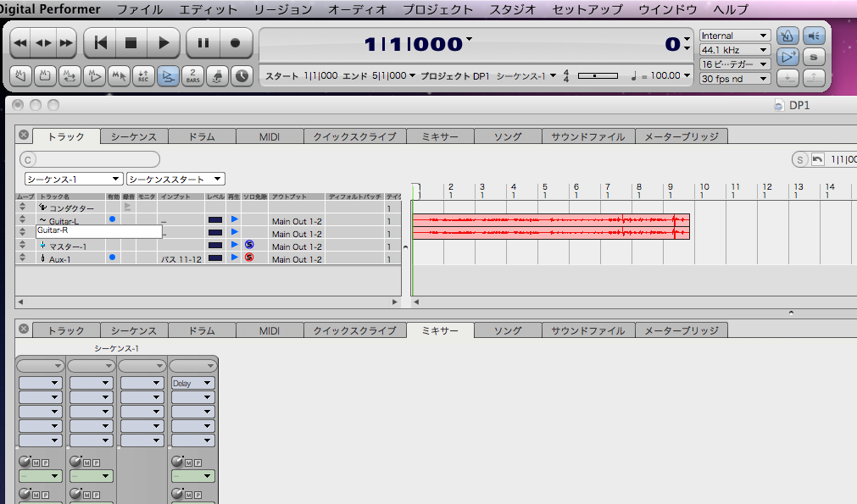The width and height of the screenshot is (857, 504).
Task: Click the Rewind transport button
Action: coord(20,43)
